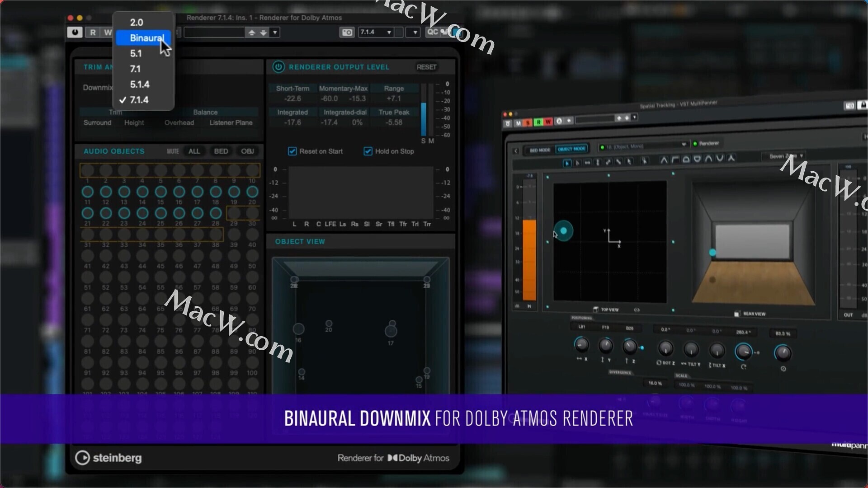
Task: Collapse MultiPanner panel with the left chevron
Action: 516,151
